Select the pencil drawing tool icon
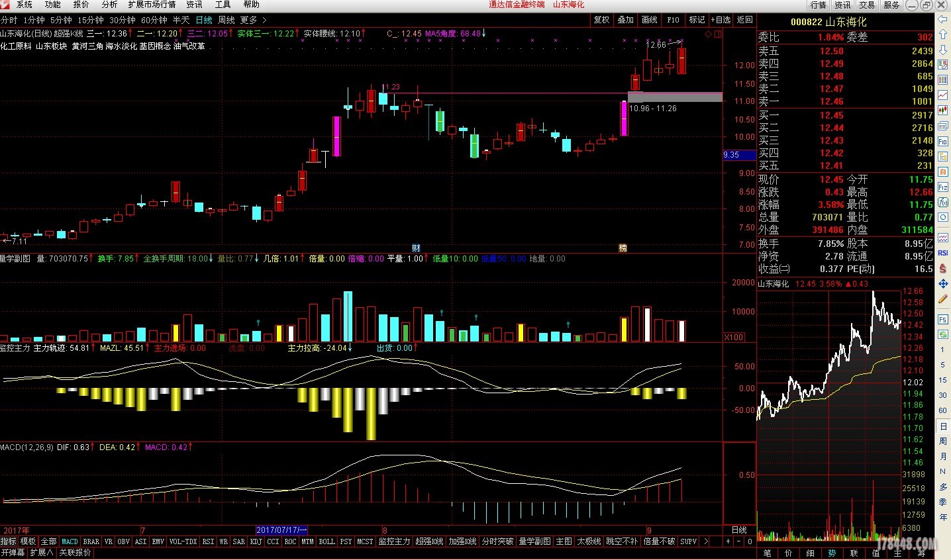 [x=943, y=299]
